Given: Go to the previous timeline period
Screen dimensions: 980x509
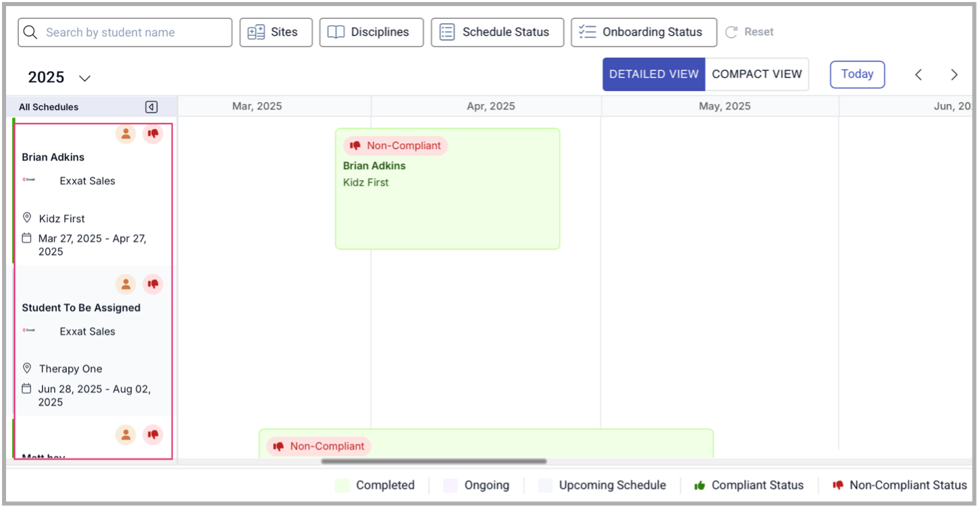Looking at the screenshot, I should click(918, 75).
